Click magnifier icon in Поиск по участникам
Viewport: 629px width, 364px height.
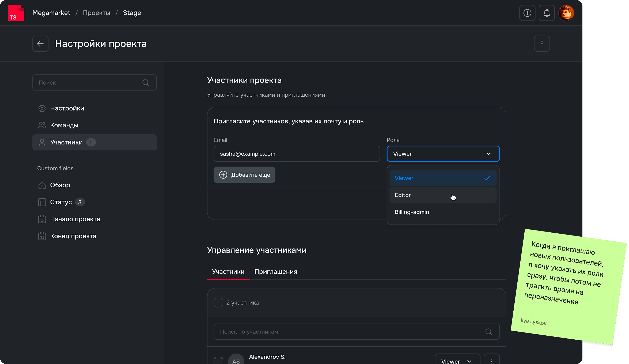(488, 332)
